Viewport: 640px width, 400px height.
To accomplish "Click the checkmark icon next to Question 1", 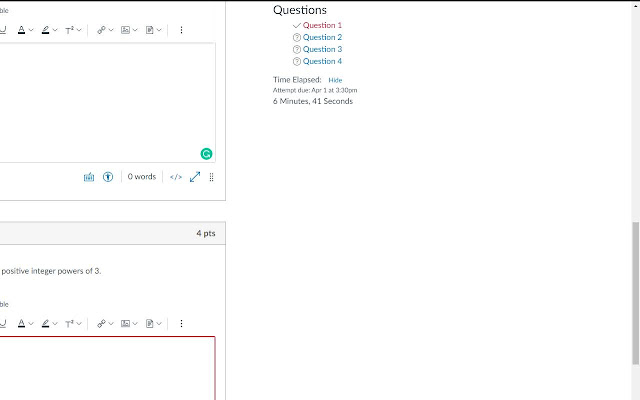I will (297, 25).
